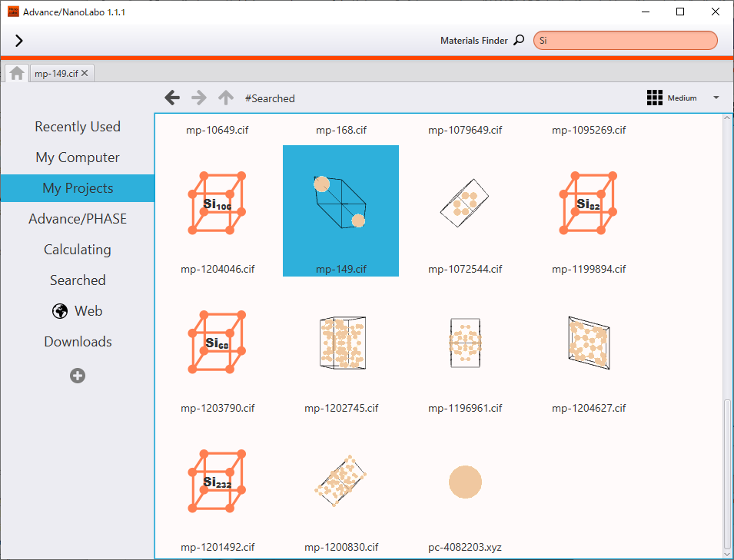Show Calculating items in sidebar

point(78,250)
